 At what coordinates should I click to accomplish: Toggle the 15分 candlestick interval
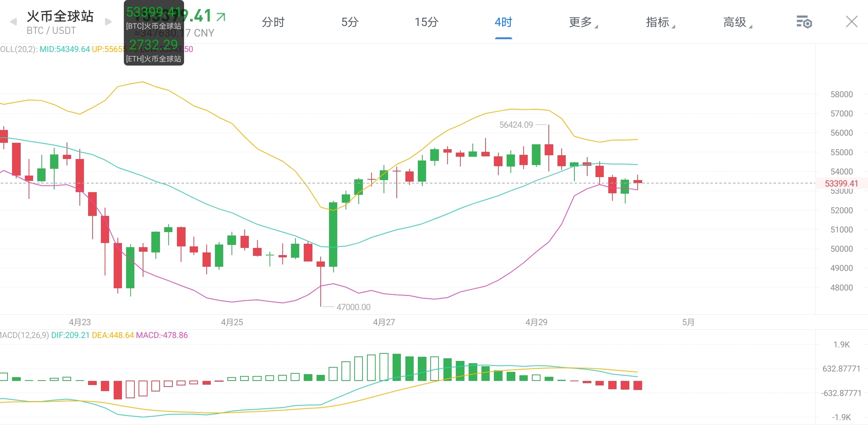coord(426,23)
